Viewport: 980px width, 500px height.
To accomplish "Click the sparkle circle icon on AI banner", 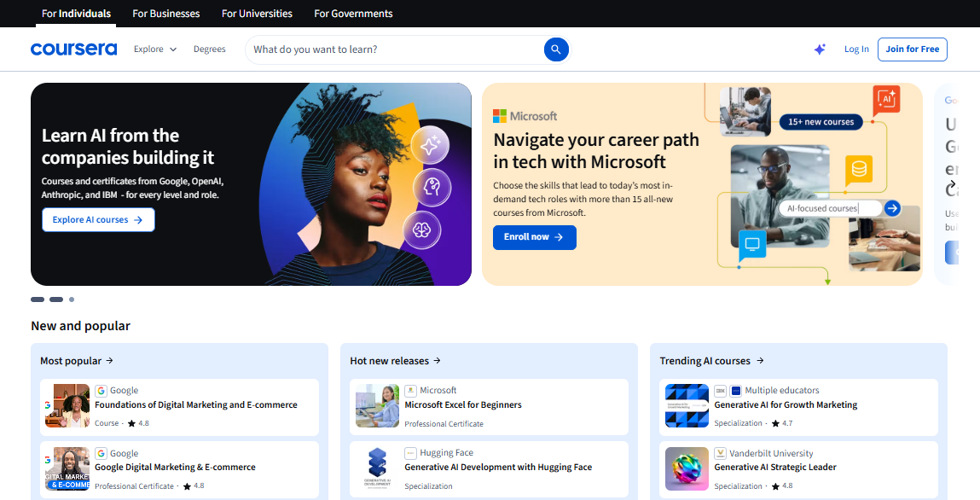I will pyautogui.click(x=430, y=145).
